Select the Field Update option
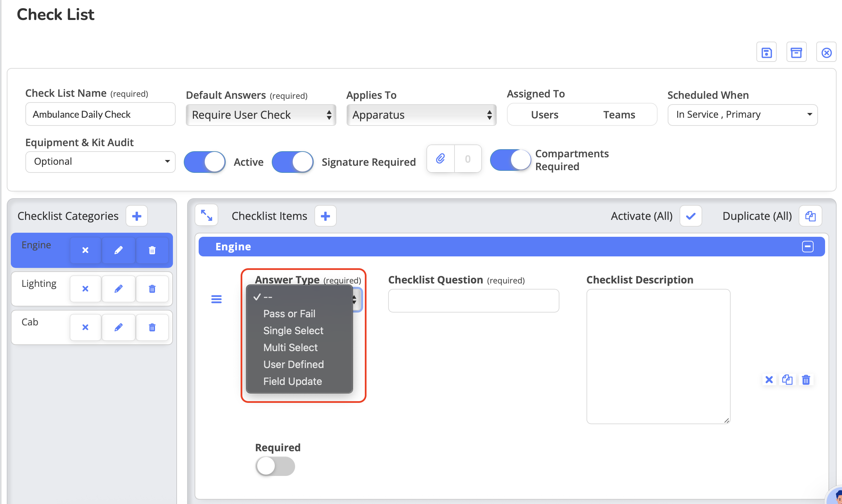 coord(292,381)
